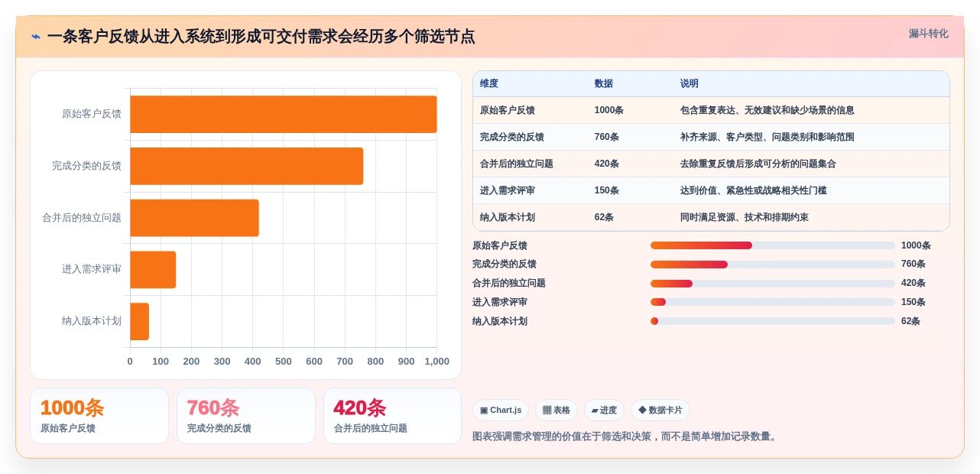Viewport: 980px width, 474px height.
Task: Click table cell 纳入版本计划
Action: tap(508, 217)
